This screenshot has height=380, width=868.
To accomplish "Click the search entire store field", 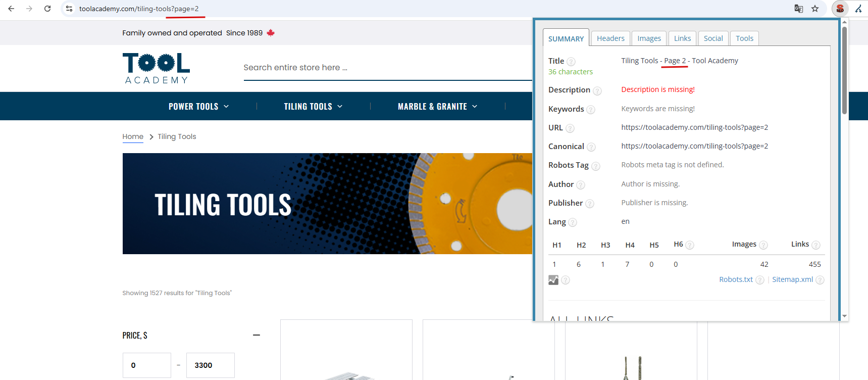I will pyautogui.click(x=388, y=68).
